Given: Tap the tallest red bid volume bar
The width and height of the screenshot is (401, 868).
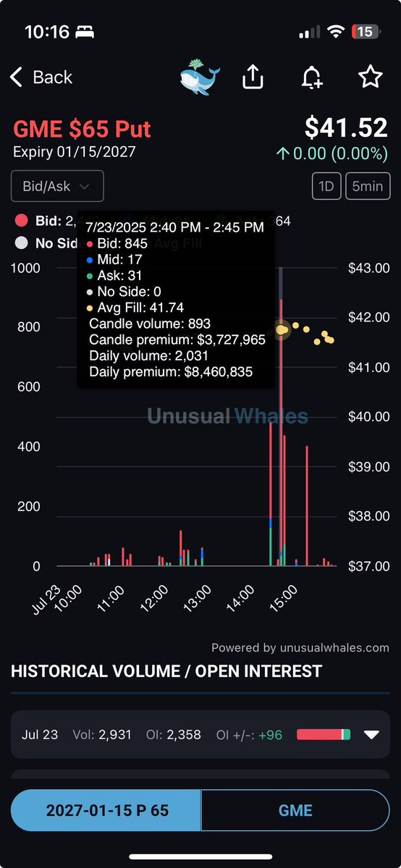Looking at the screenshot, I should [x=282, y=431].
